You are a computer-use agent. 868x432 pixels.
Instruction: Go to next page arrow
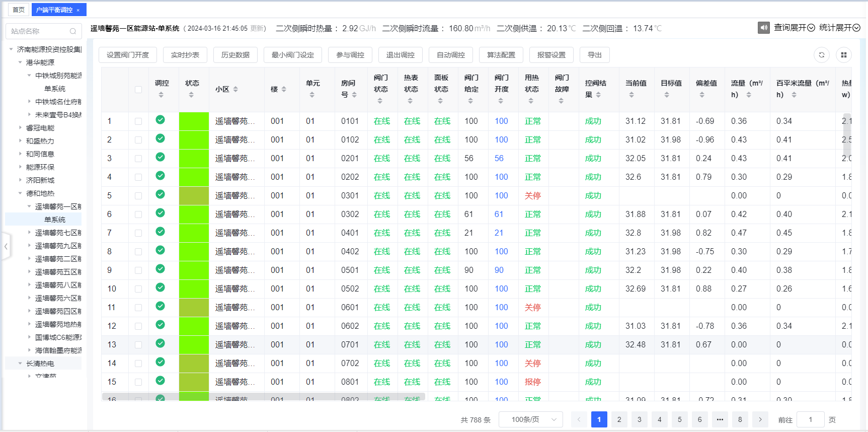(x=760, y=419)
